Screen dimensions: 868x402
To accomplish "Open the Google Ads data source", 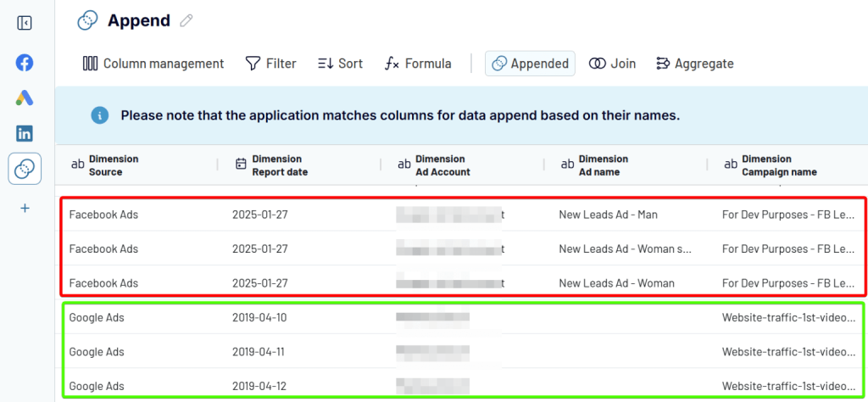I will [25, 98].
